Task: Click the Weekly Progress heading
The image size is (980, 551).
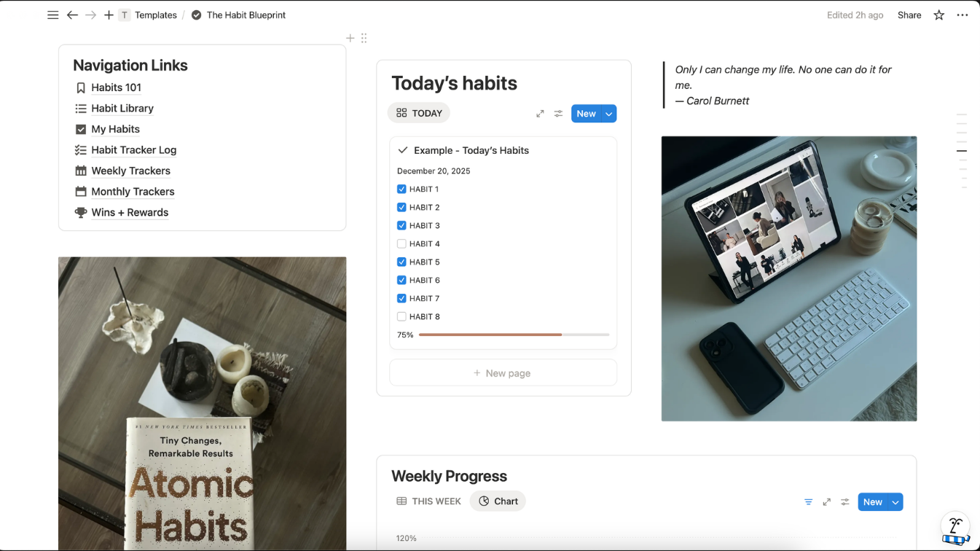Action: pyautogui.click(x=449, y=476)
